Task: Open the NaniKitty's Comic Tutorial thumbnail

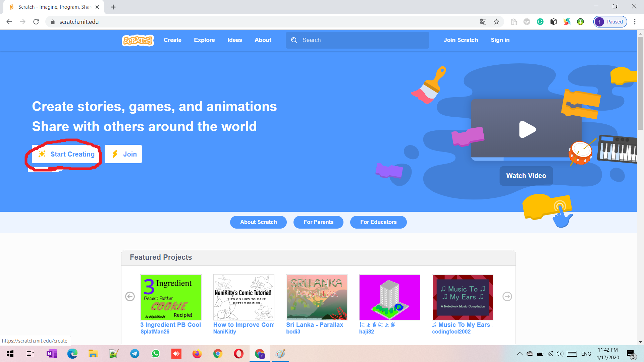Action: pos(244,297)
